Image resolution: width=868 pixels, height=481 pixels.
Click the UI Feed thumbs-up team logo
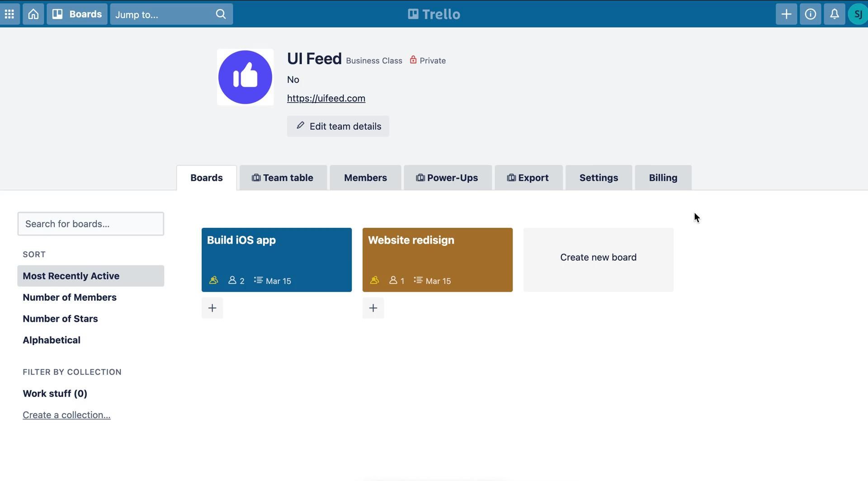245,77
